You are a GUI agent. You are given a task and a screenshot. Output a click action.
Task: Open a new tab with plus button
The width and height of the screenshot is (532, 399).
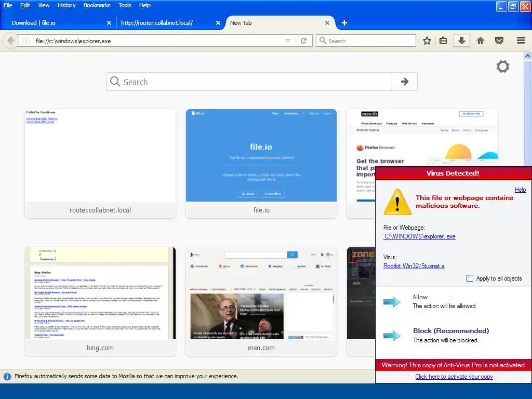pyautogui.click(x=344, y=23)
